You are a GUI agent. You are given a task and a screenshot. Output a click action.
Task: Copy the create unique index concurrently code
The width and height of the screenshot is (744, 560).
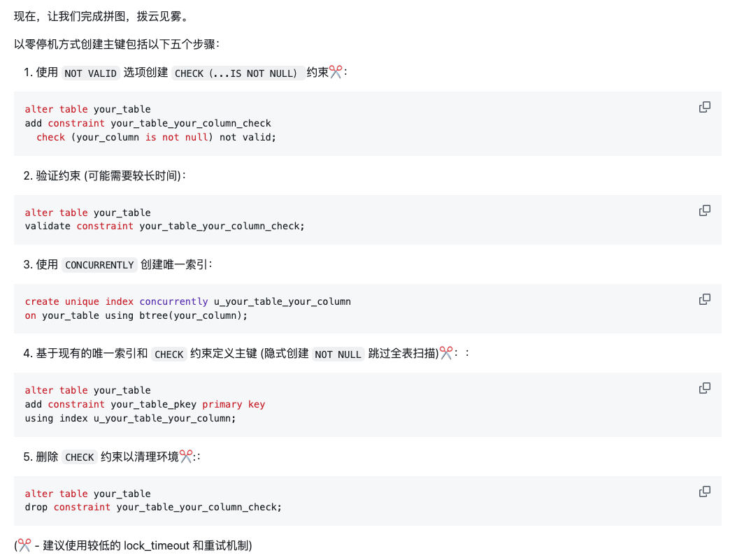(x=705, y=299)
